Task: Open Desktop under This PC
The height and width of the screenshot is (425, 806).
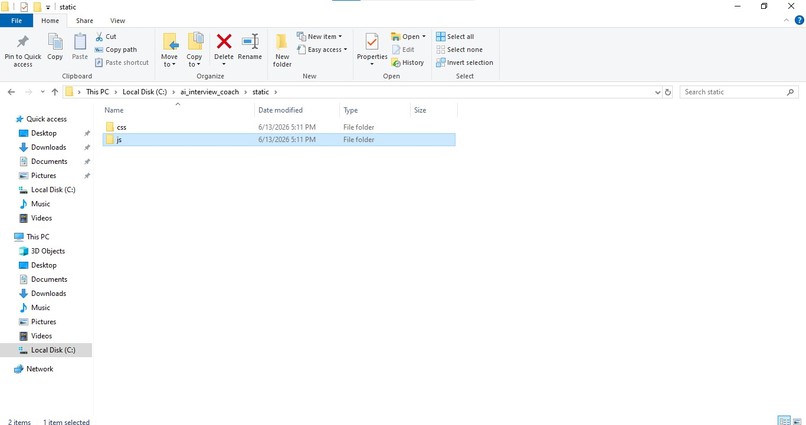Action: 44,265
